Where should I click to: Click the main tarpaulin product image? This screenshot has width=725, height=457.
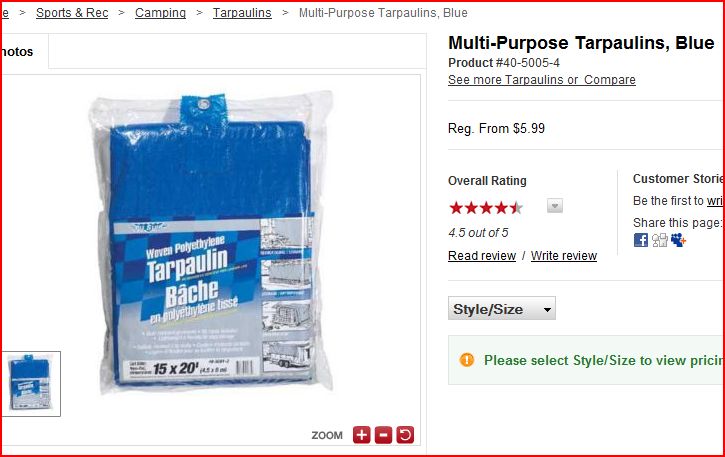point(211,242)
